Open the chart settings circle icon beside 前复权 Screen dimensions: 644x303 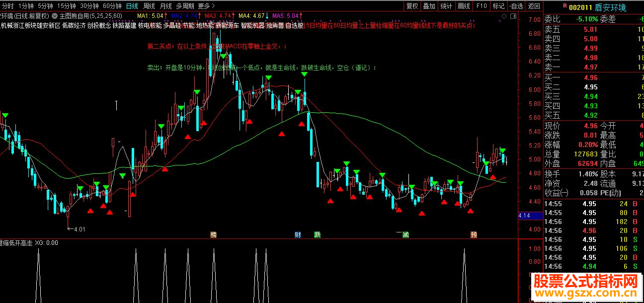[x=55, y=16]
